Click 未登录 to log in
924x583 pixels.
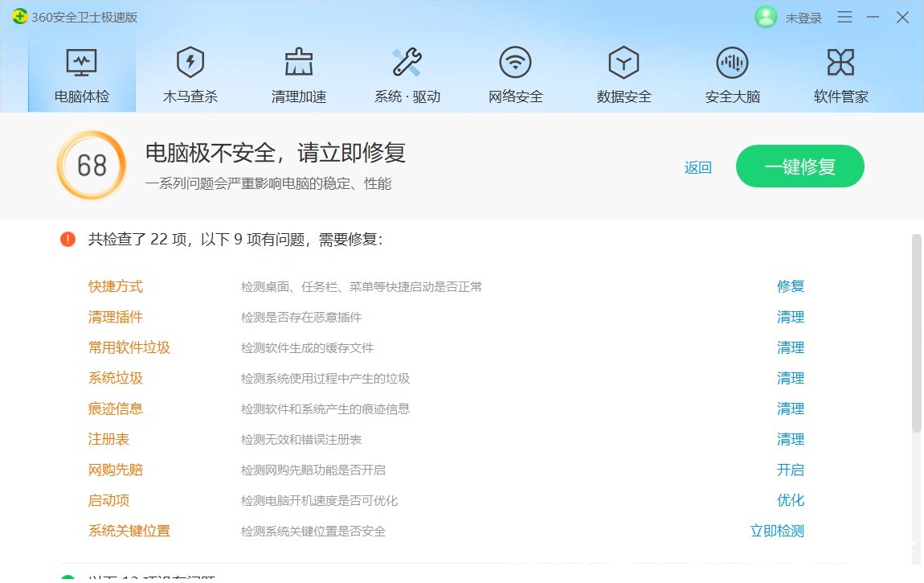(x=803, y=18)
